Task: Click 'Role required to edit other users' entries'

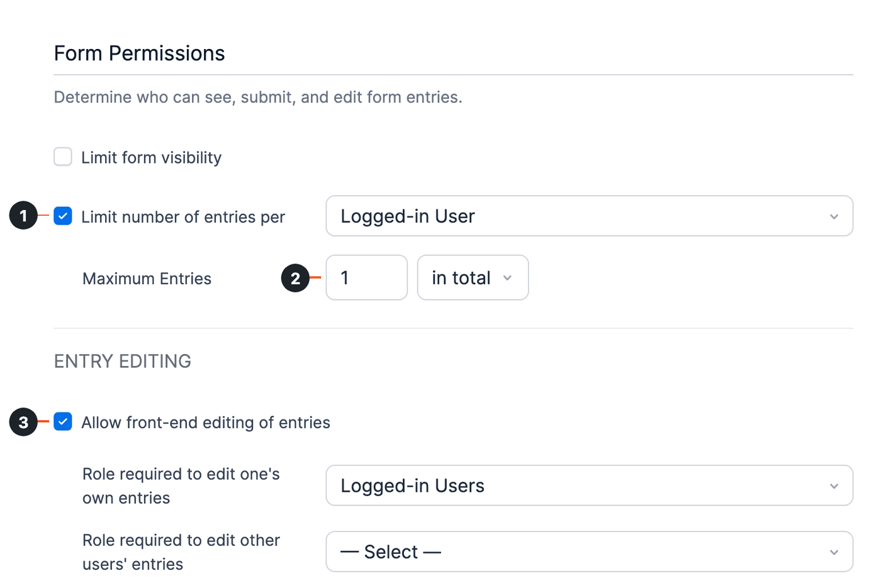Action: (181, 552)
